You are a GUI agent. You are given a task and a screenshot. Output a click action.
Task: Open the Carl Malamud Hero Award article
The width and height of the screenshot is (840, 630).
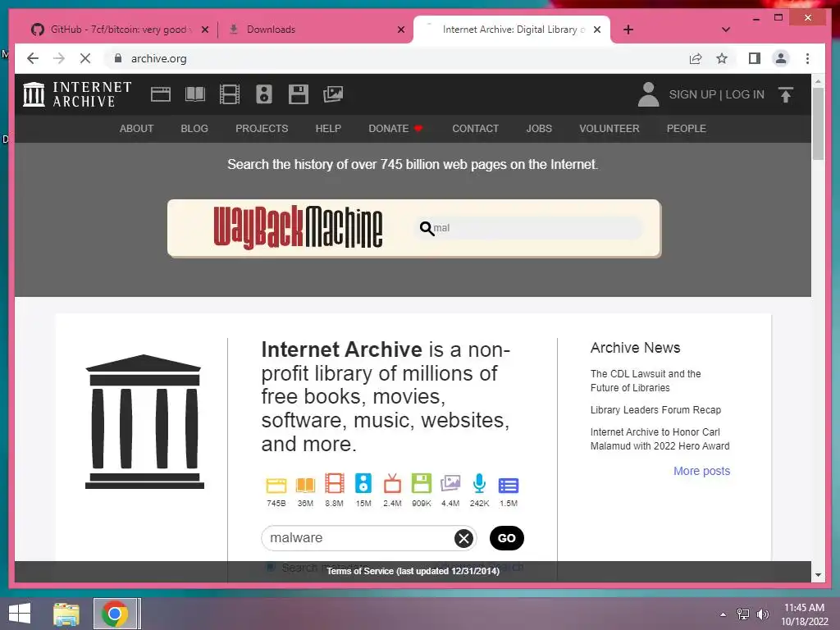pos(660,439)
